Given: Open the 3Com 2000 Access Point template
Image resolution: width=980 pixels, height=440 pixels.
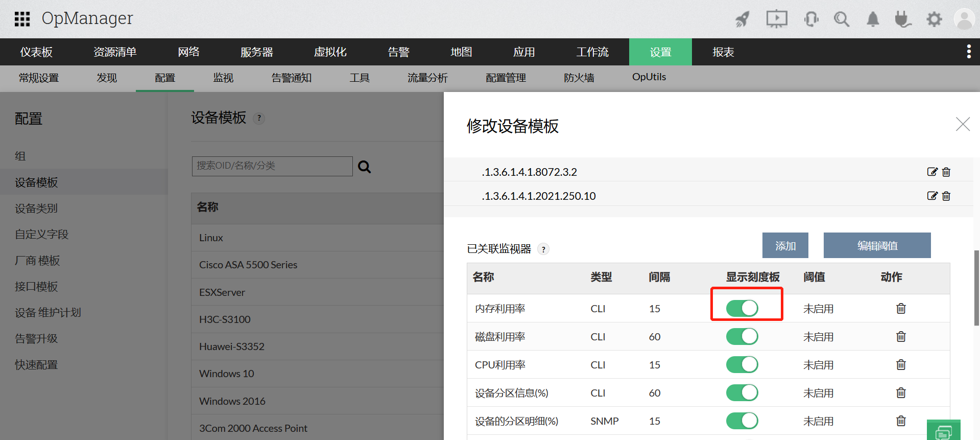Looking at the screenshot, I should (317, 428).
